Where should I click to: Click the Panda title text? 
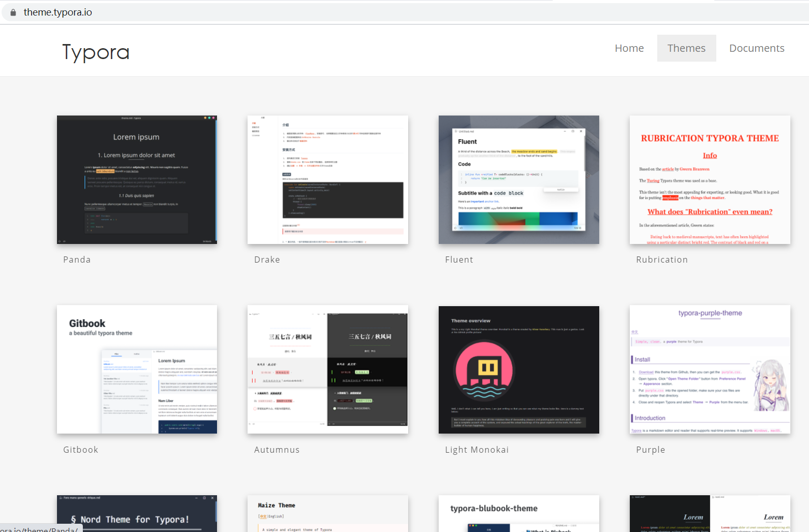(77, 260)
